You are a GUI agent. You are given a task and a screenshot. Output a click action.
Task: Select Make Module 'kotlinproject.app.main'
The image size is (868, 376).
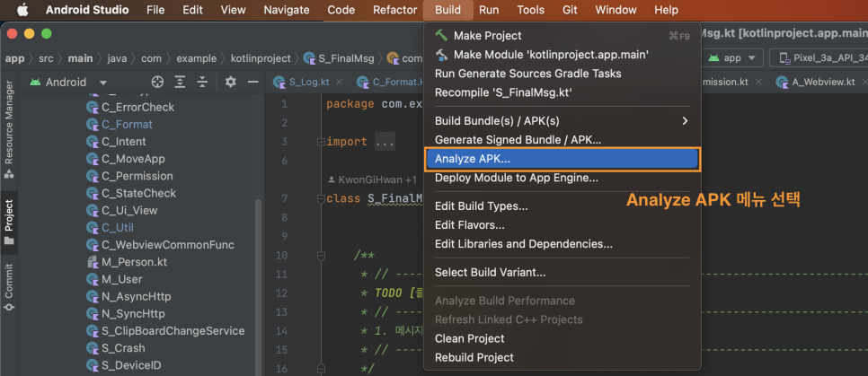pos(562,55)
